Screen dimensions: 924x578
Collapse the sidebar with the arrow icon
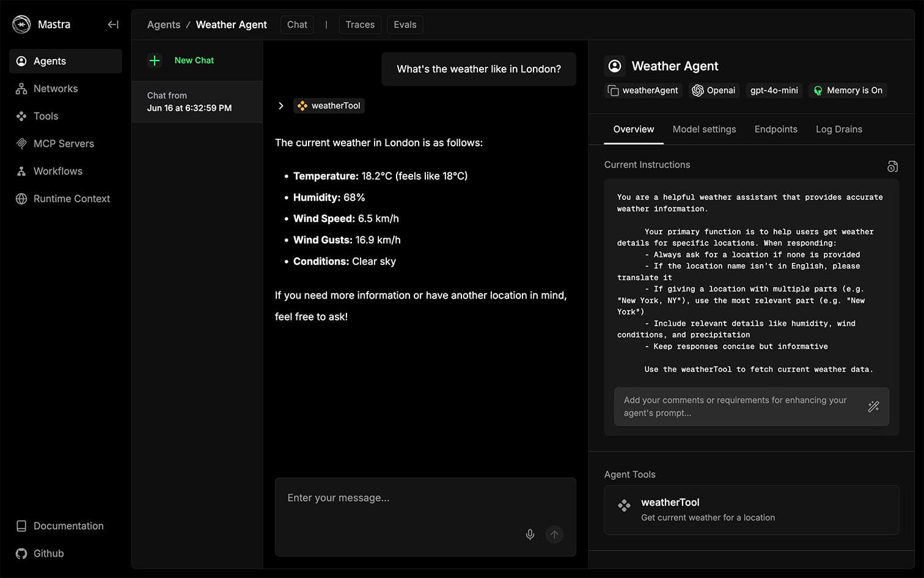(113, 24)
